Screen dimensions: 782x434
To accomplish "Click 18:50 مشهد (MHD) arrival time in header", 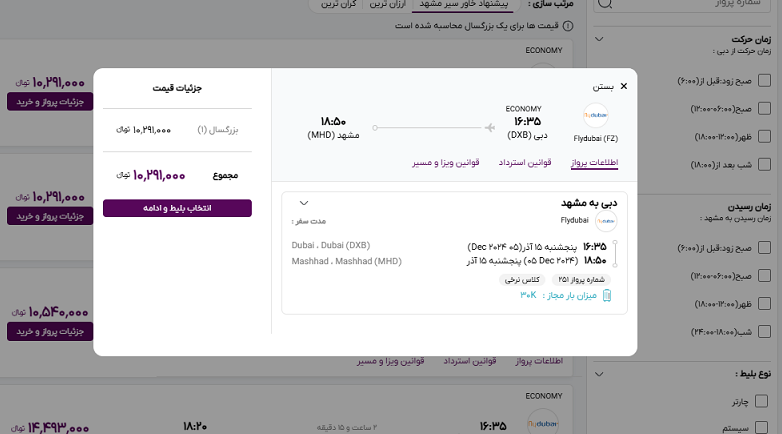I will click(x=333, y=128).
